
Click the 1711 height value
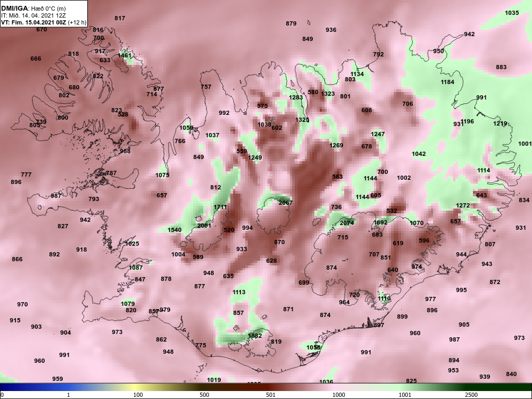point(220,207)
